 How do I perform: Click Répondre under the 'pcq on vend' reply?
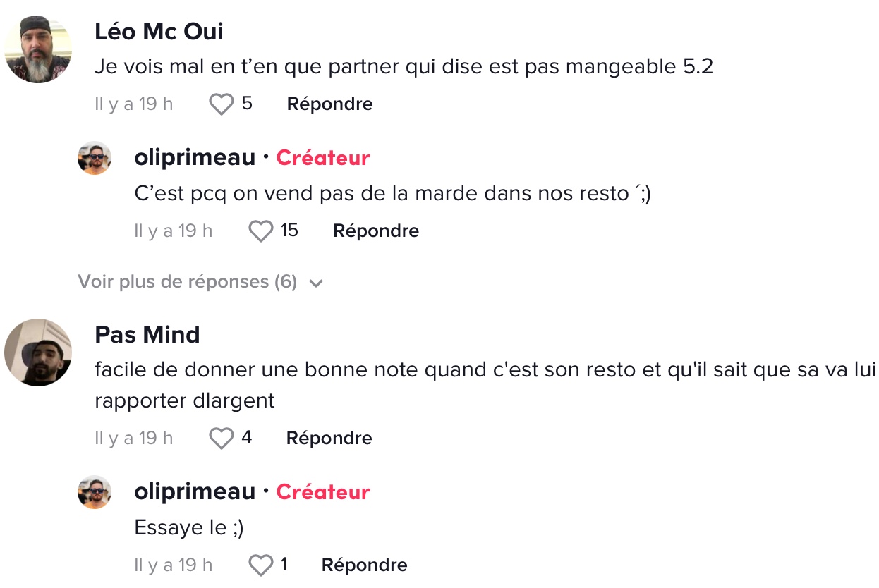coord(376,231)
